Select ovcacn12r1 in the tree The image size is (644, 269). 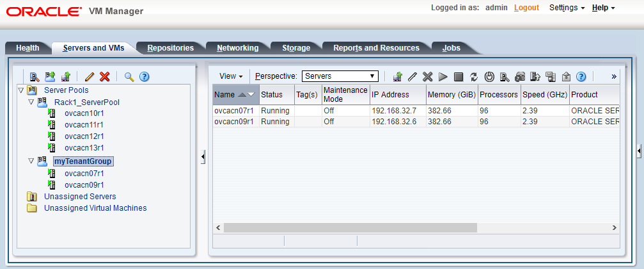click(84, 136)
